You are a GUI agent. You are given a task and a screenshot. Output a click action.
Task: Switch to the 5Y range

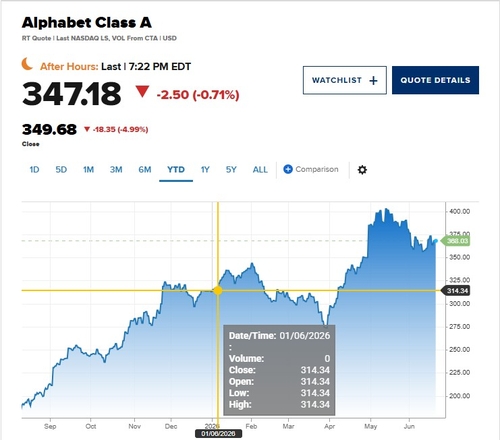coord(231,170)
